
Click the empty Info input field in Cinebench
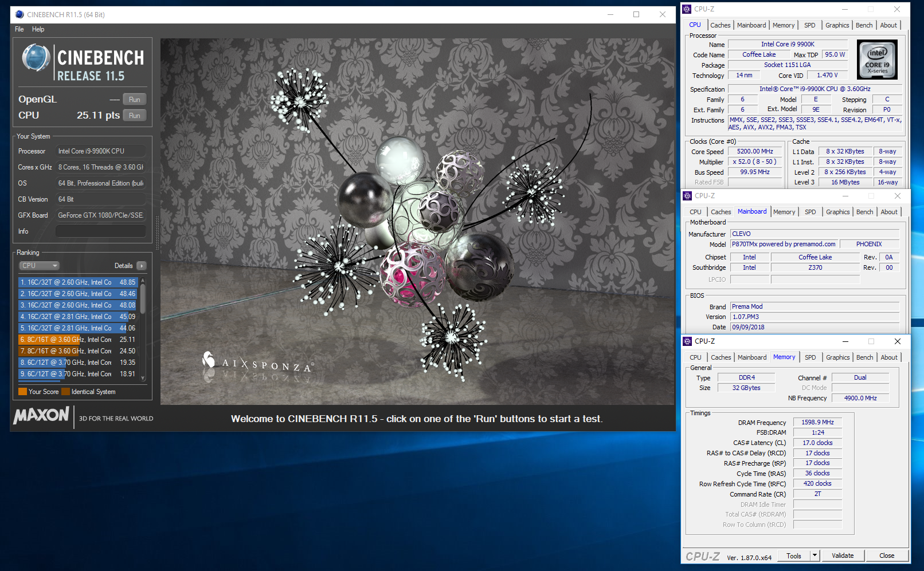[100, 231]
